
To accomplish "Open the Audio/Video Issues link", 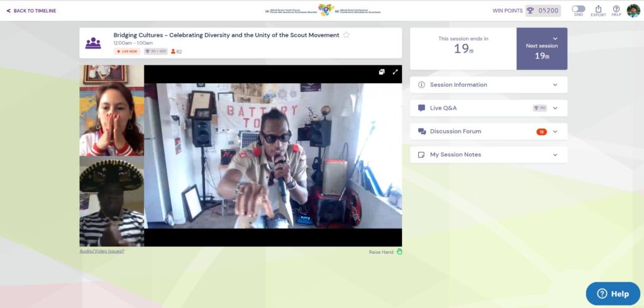I will [x=102, y=251].
